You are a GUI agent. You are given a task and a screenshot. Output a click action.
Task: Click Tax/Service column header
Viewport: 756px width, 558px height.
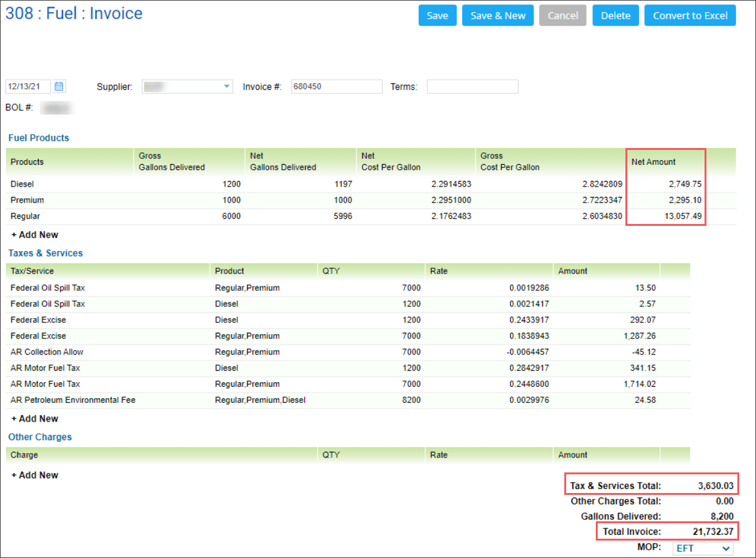[x=32, y=271]
